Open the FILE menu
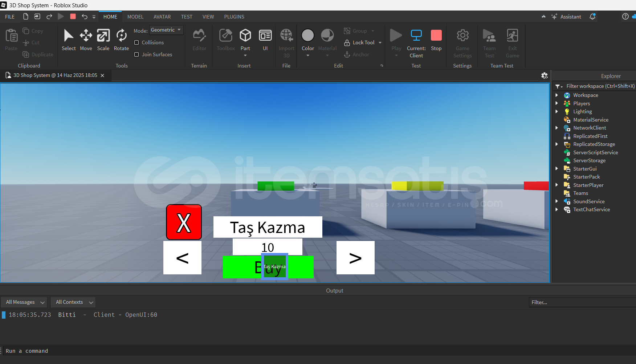The width and height of the screenshot is (636, 364). click(x=10, y=17)
